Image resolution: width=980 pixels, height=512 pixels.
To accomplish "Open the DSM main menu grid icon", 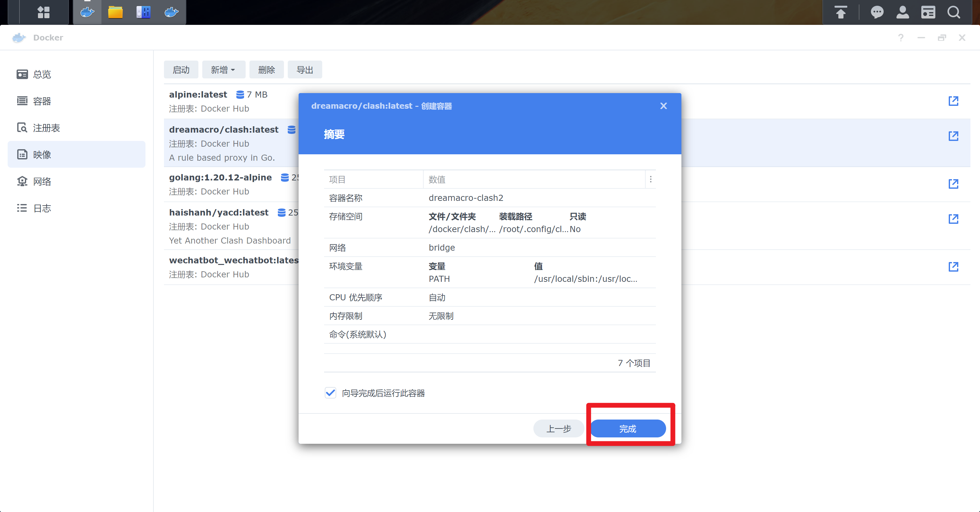I will 43,12.
